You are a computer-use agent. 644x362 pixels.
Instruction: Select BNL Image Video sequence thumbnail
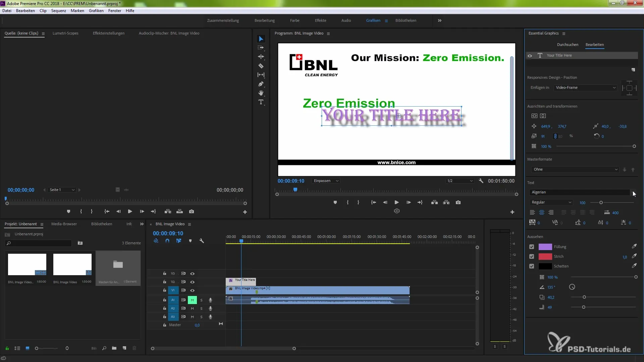tap(72, 264)
